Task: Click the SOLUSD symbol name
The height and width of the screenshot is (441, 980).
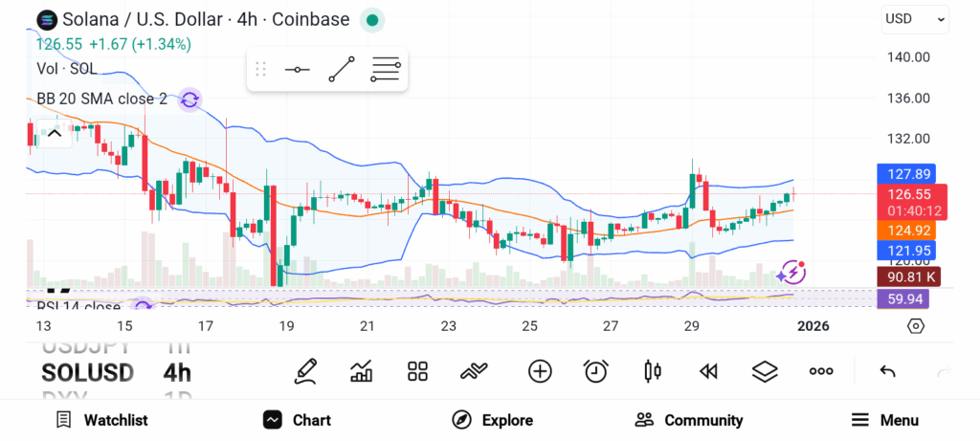Action: point(87,372)
